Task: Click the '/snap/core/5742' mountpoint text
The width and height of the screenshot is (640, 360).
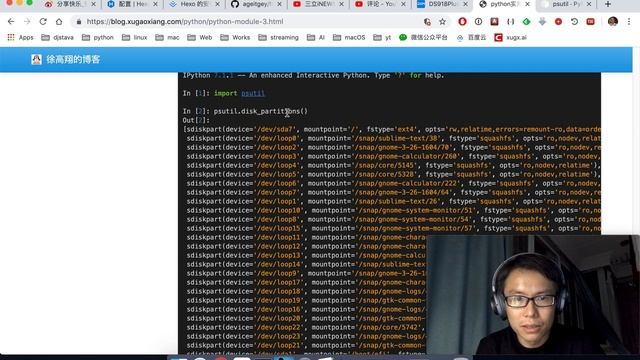Action: tap(388, 327)
